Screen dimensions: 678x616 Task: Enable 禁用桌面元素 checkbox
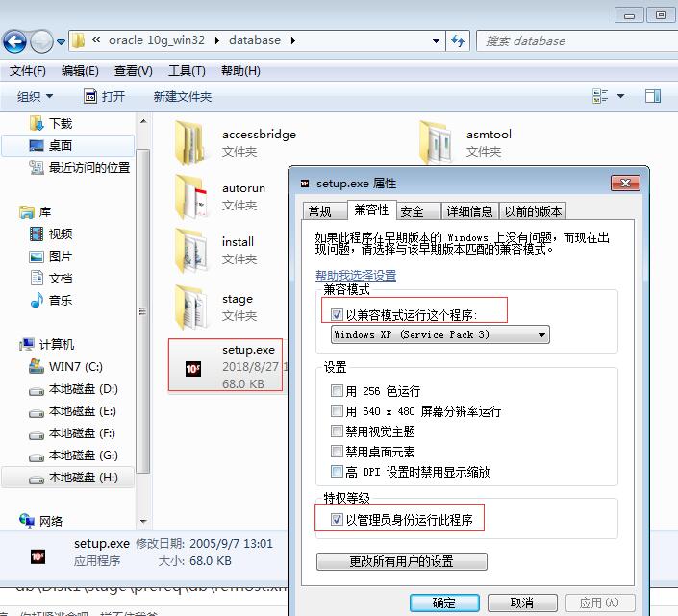pos(337,452)
